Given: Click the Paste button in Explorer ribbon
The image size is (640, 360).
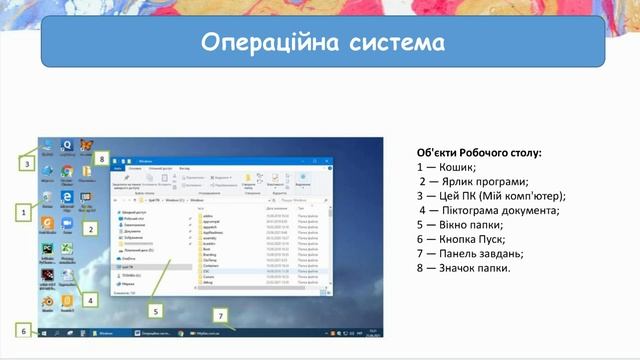Looking at the screenshot, I should point(164,180).
